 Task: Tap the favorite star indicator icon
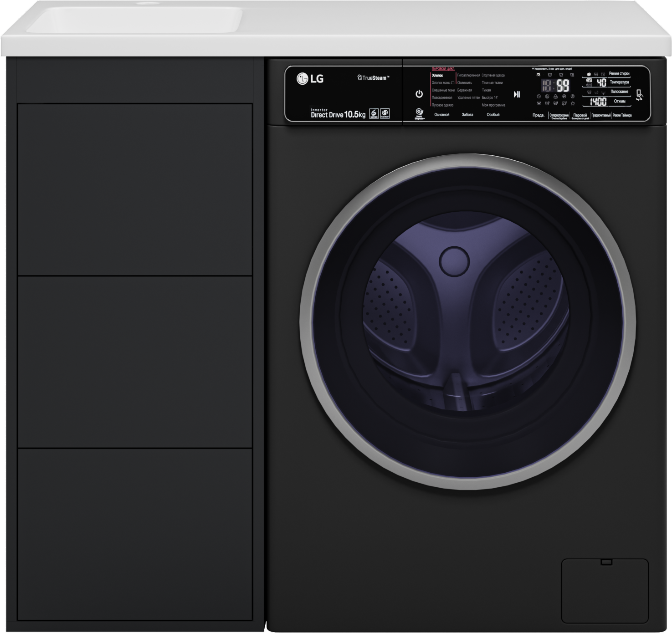[573, 104]
